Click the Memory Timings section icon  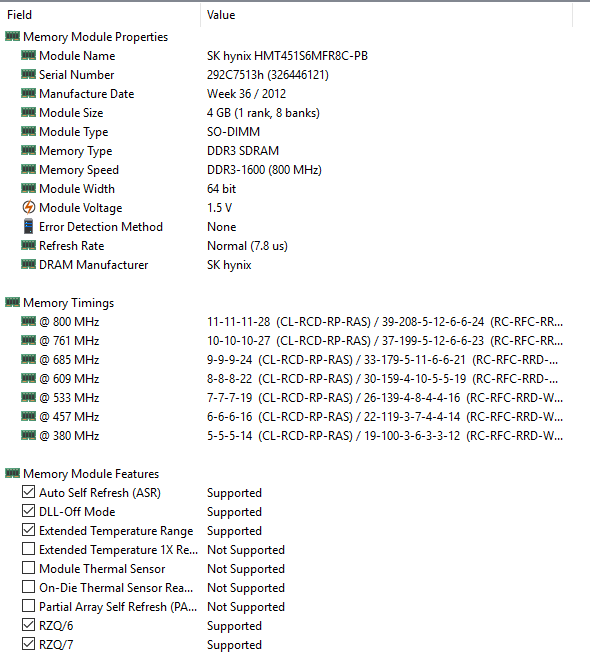12,302
